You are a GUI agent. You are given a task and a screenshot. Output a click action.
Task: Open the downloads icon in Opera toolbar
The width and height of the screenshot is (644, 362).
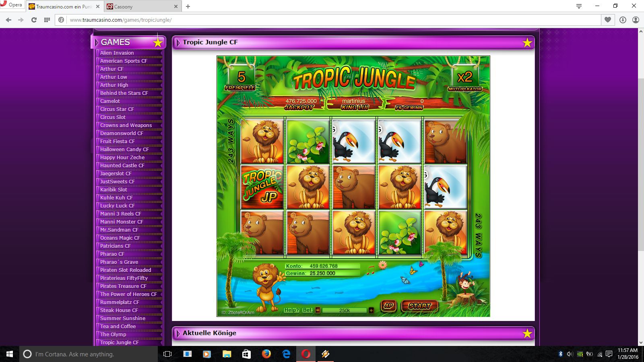pyautogui.click(x=623, y=20)
